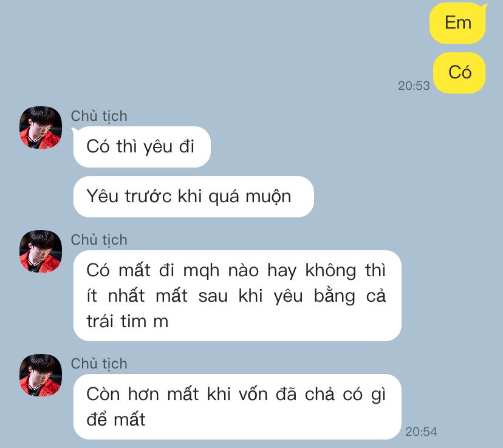The height and width of the screenshot is (448, 503).
Task: Tap the middle Chủ tịch avatar picture
Action: click(x=41, y=251)
